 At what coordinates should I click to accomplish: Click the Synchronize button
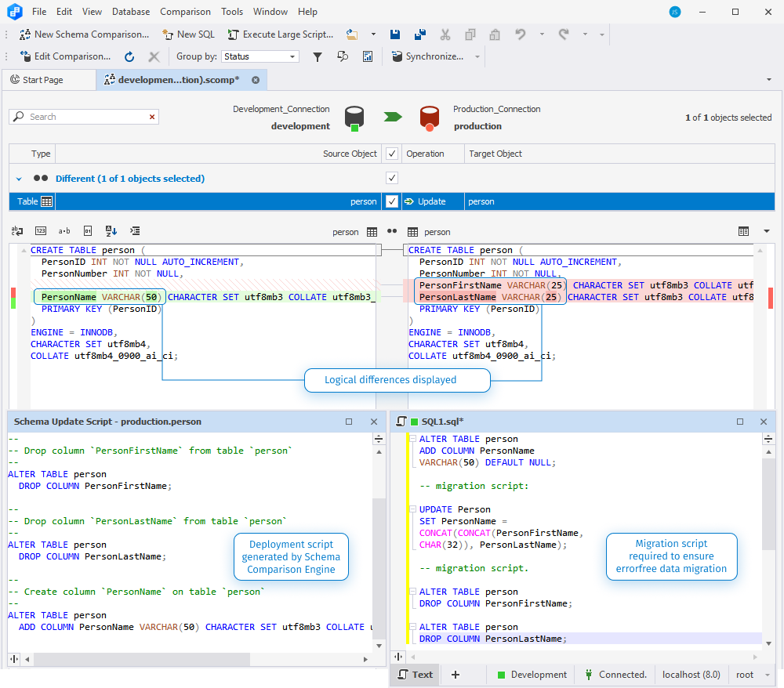427,56
